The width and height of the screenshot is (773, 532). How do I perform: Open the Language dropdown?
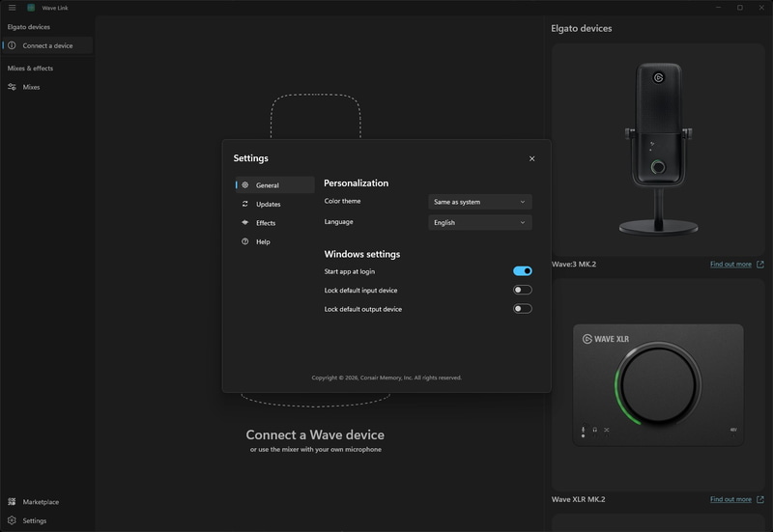(x=479, y=222)
